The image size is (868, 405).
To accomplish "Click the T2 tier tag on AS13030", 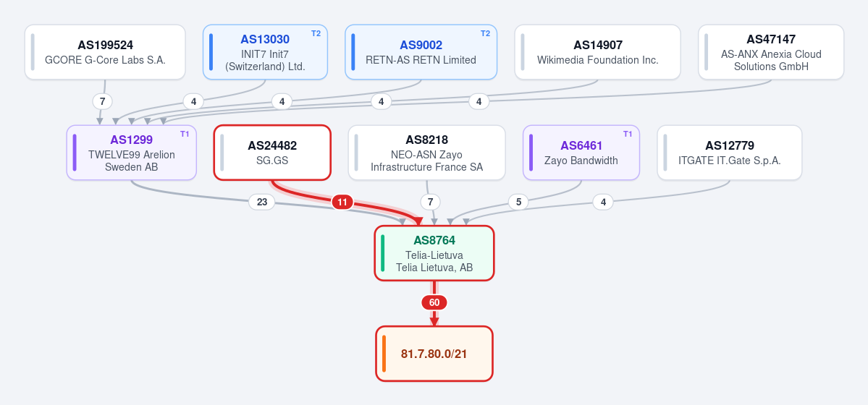I will [316, 33].
